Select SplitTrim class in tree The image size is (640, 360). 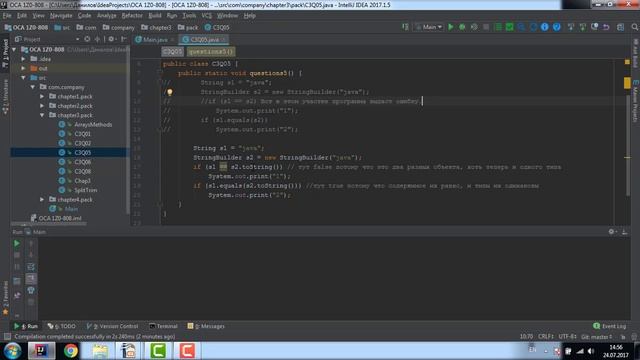85,190
